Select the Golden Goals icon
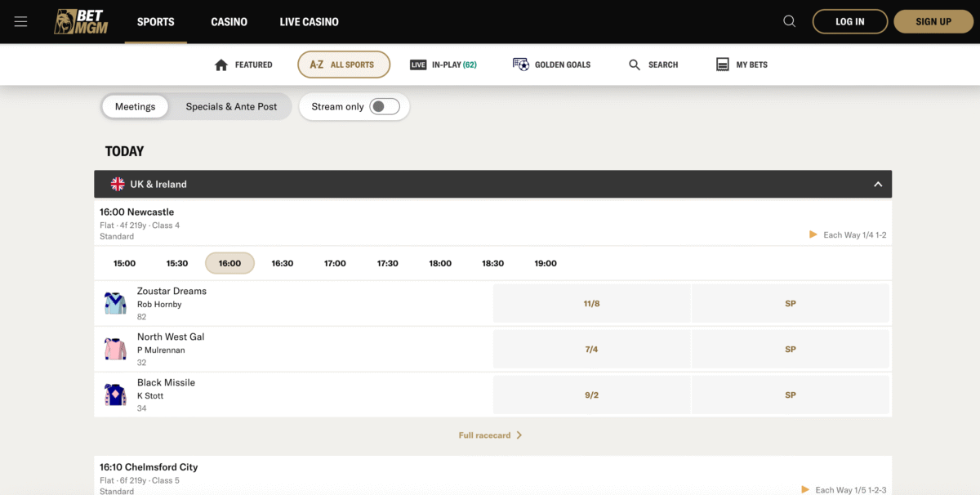This screenshot has height=495, width=980. (520, 64)
